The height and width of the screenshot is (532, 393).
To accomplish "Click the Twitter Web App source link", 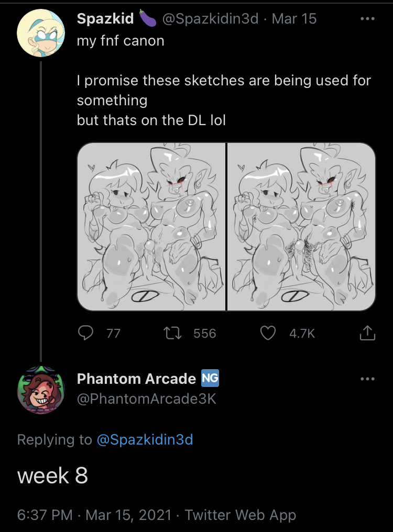I will 241,515.
